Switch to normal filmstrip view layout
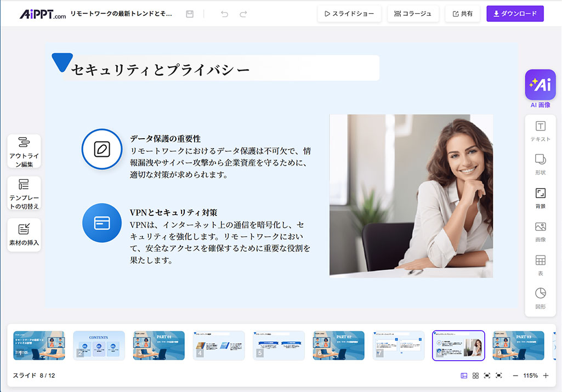The height and width of the screenshot is (392, 562). coord(464,376)
